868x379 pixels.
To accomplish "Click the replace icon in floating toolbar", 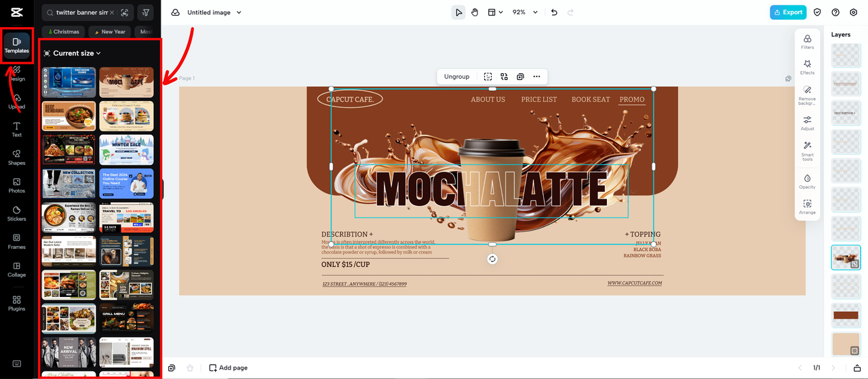I will 504,77.
